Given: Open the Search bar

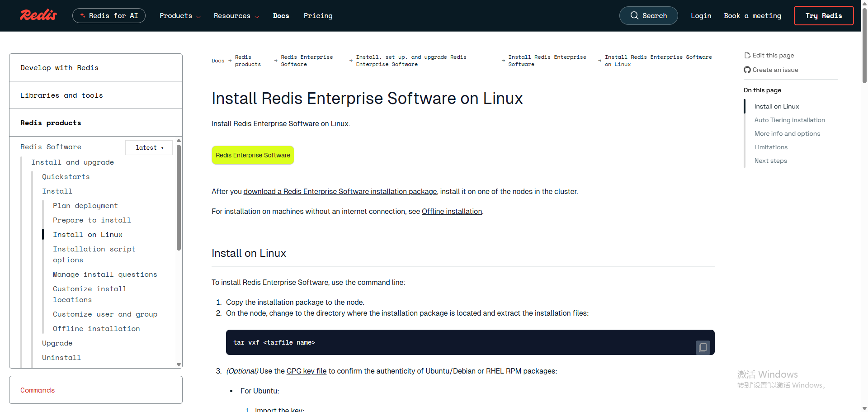Looking at the screenshot, I should click(648, 15).
